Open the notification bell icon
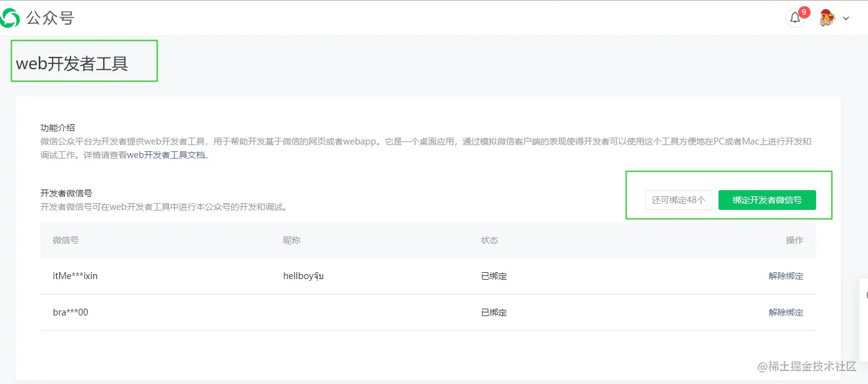This screenshot has width=868, height=384. [x=795, y=18]
